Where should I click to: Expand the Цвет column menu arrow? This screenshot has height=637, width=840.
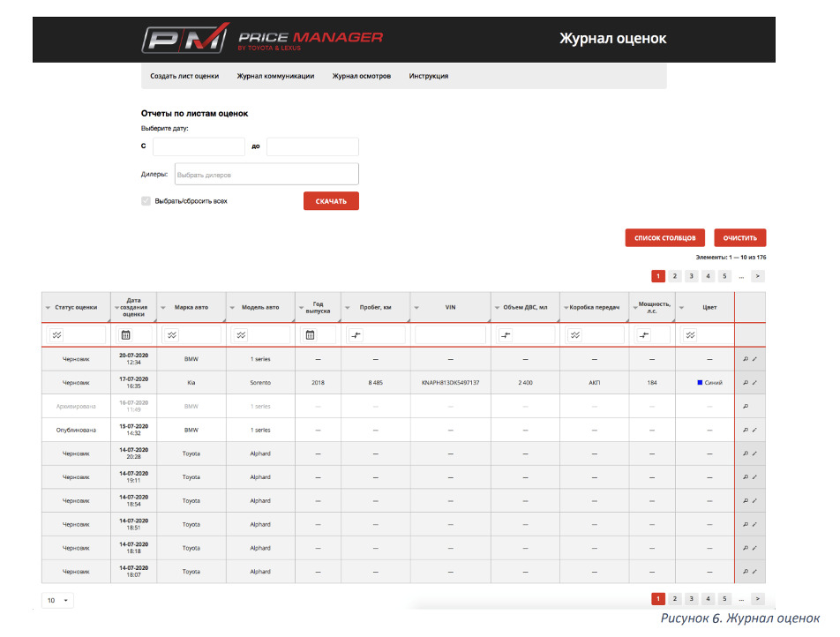681,308
